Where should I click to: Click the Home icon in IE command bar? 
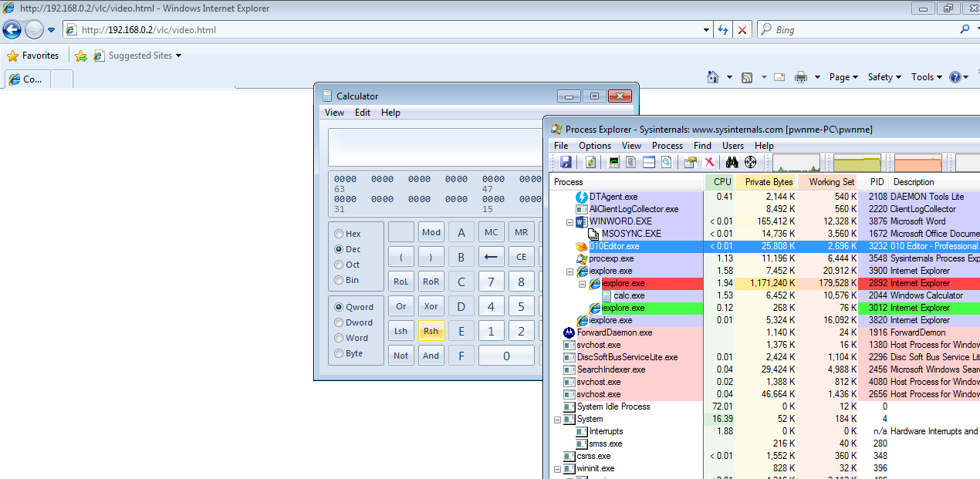[x=713, y=77]
